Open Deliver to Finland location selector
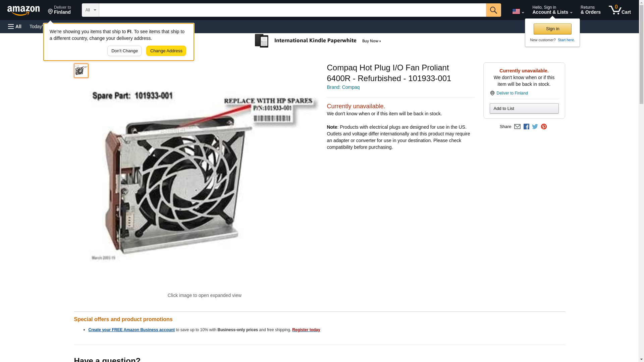644x362 pixels. coord(59,10)
